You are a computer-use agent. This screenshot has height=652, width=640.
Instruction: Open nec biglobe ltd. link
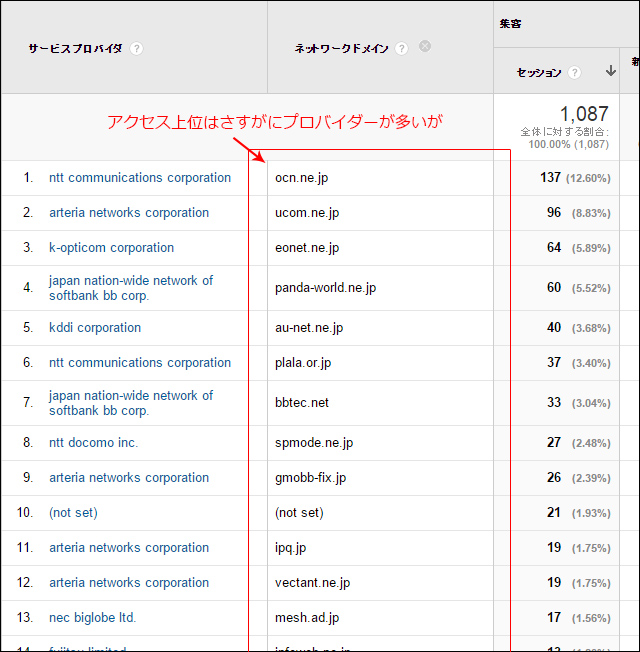[x=92, y=617]
